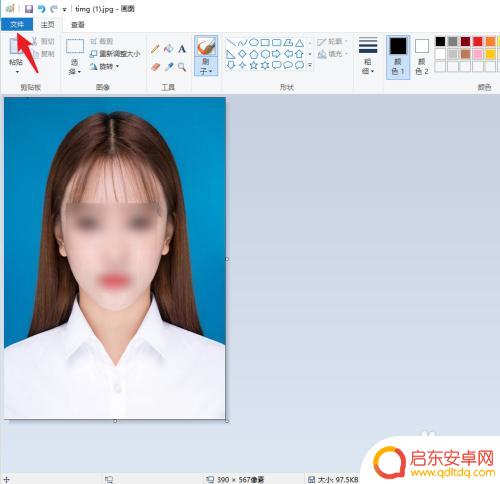Image resolution: width=500 pixels, height=484 pixels.
Task: Click the canvas bottom-right corner resize handle
Action: point(227,421)
